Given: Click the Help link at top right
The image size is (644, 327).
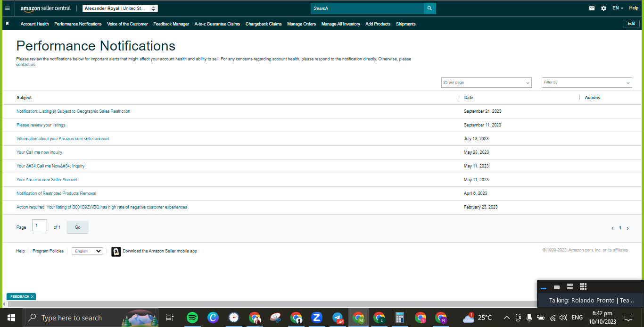Looking at the screenshot, I should (634, 8).
